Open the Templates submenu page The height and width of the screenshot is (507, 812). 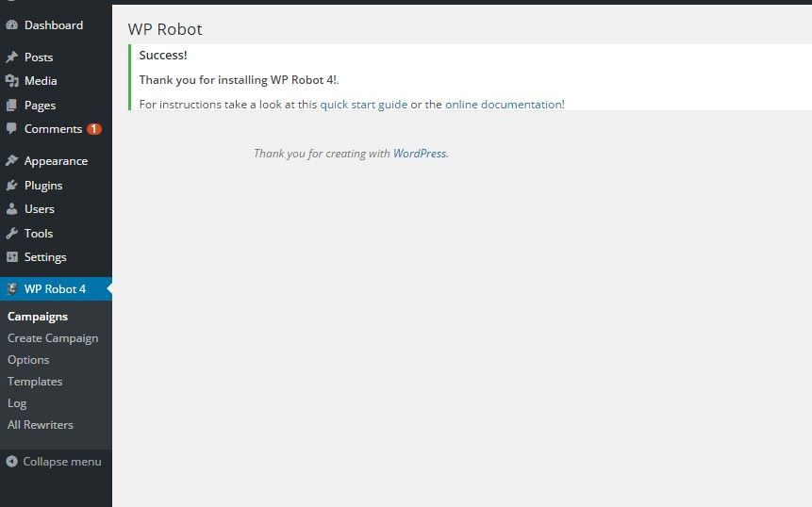[x=35, y=382]
